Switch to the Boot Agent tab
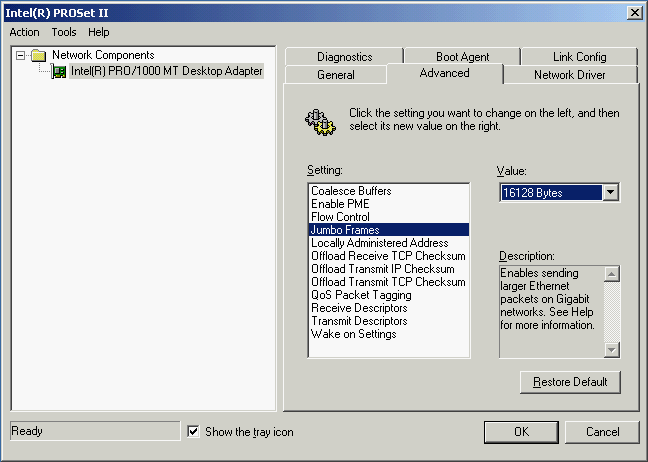Image resolution: width=648 pixels, height=462 pixels. click(462, 57)
